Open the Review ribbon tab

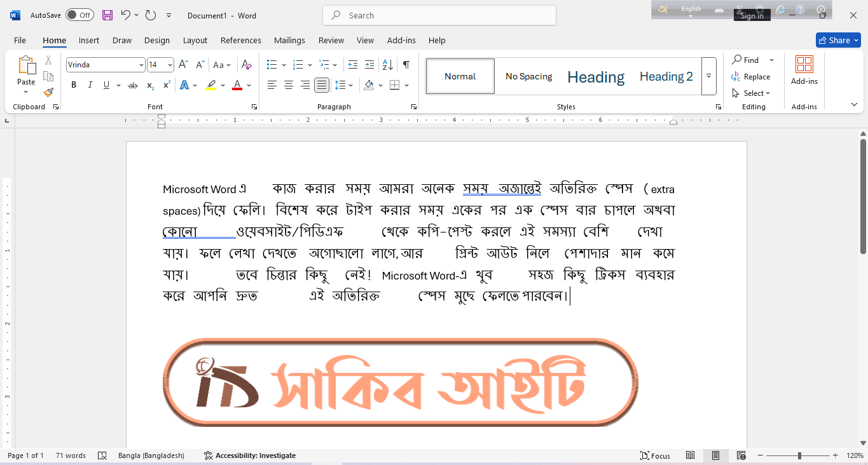click(x=331, y=40)
